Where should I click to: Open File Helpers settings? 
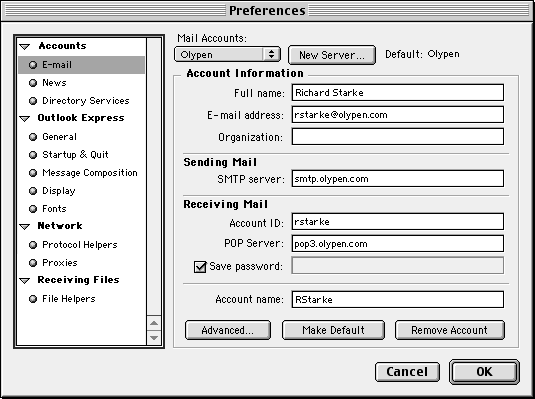pos(69,299)
